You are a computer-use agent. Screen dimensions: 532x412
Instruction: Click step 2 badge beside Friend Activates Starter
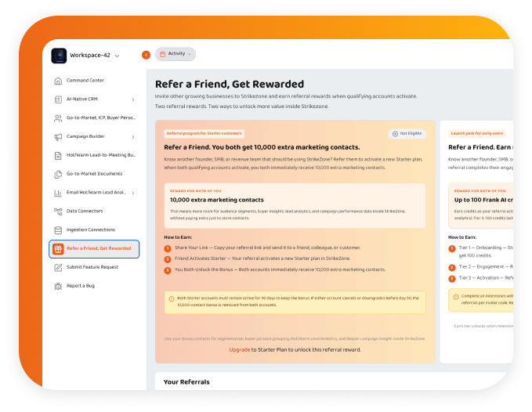coord(168,259)
